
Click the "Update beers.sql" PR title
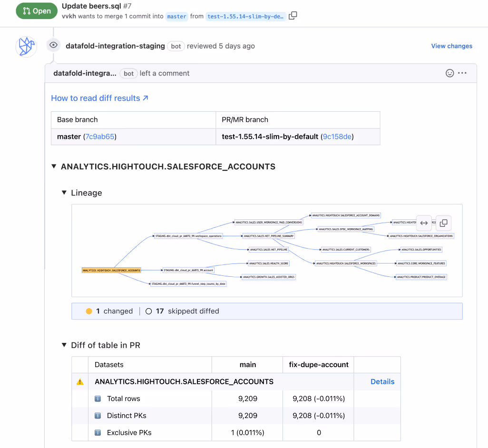(x=91, y=6)
